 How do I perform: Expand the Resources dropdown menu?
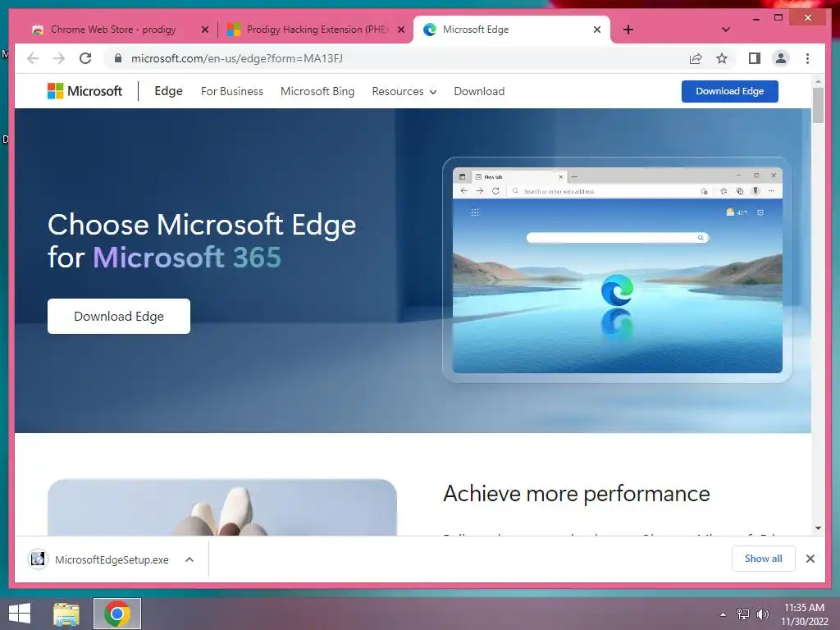click(x=404, y=92)
